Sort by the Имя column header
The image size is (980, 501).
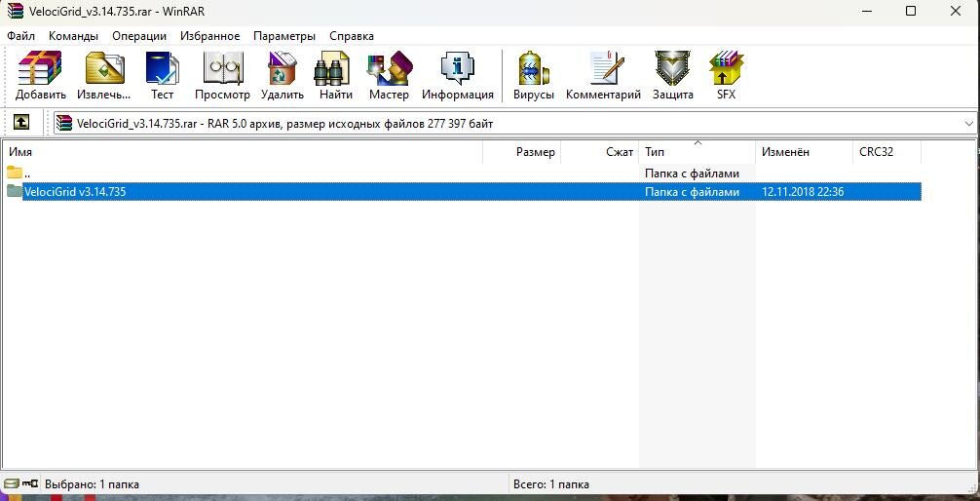point(243,152)
